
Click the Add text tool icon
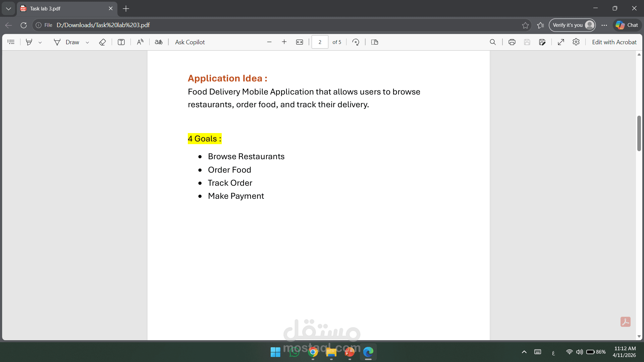point(121,42)
